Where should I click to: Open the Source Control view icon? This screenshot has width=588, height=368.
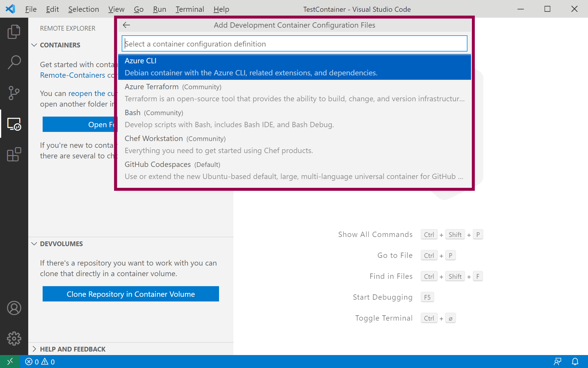14,93
